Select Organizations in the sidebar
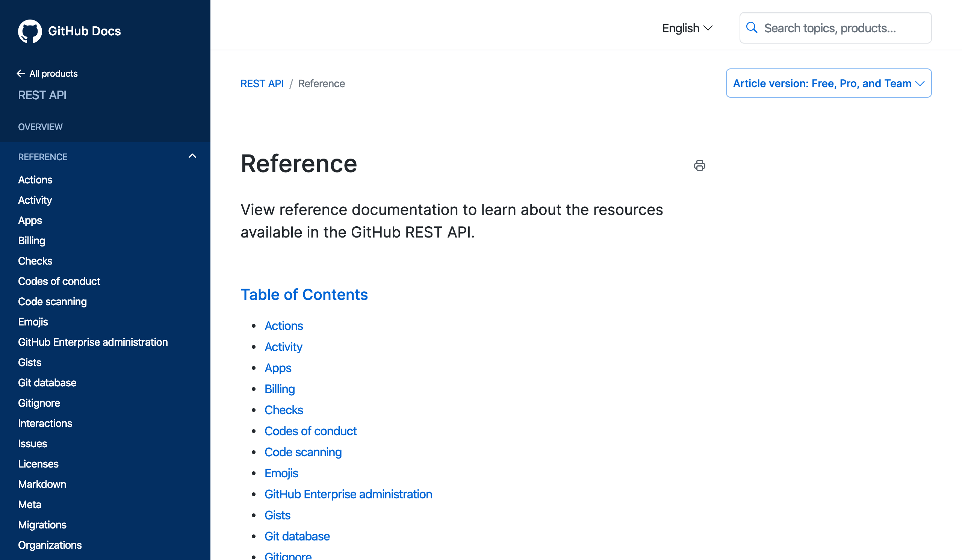Viewport: 962px width, 560px height. coord(50,545)
